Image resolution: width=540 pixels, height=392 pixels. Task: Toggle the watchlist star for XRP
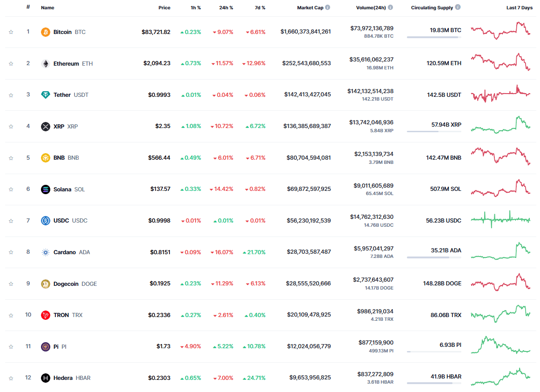[x=11, y=126]
